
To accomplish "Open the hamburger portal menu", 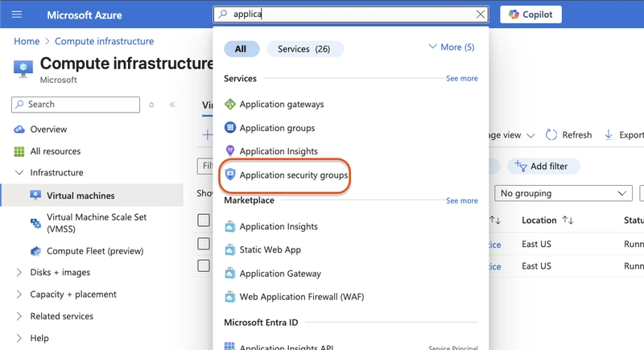I will [17, 14].
